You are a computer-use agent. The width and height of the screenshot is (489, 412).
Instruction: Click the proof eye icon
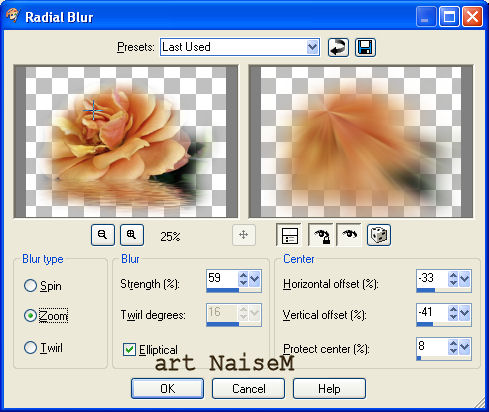349,235
